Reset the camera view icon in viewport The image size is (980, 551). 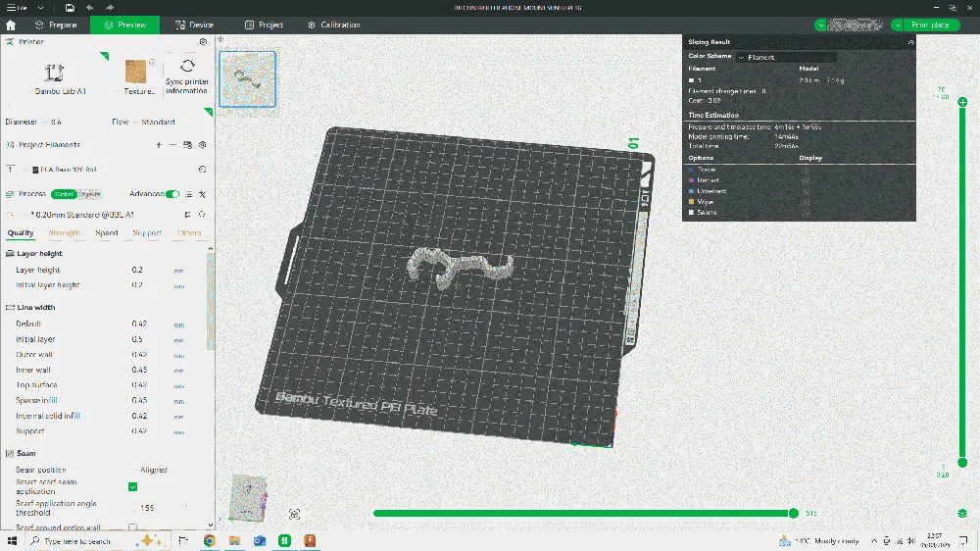294,514
